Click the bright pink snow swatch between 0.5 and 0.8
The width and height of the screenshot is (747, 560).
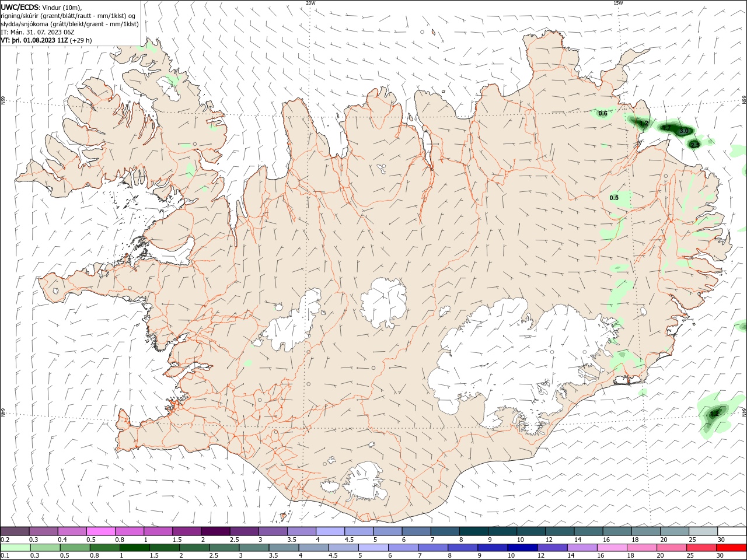pyautogui.click(x=101, y=531)
